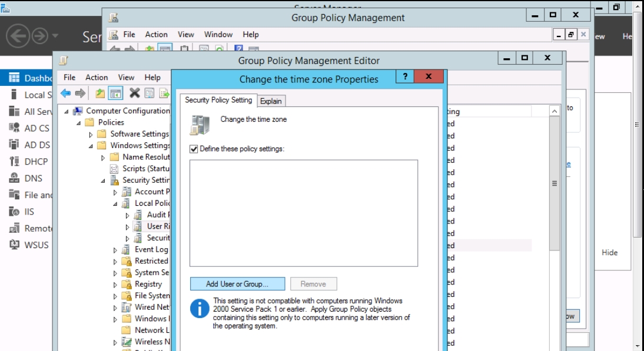Image resolution: width=644 pixels, height=351 pixels.
Task: Open WSUS role in Server Manager sidebar
Action: pyautogui.click(x=36, y=245)
